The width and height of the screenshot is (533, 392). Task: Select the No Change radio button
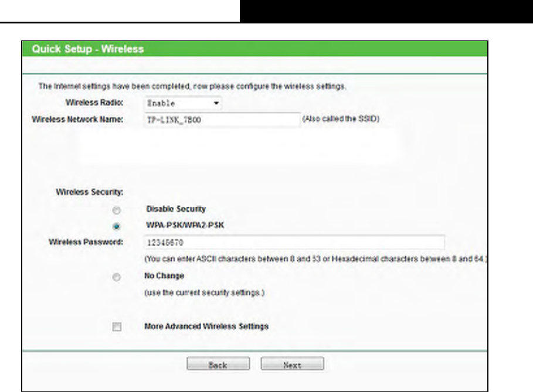point(117,277)
